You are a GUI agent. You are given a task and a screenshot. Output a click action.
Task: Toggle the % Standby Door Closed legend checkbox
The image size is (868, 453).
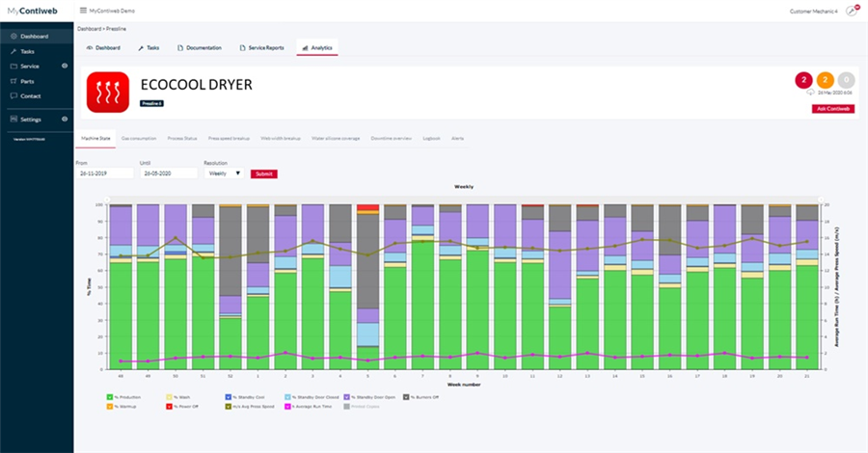point(287,397)
